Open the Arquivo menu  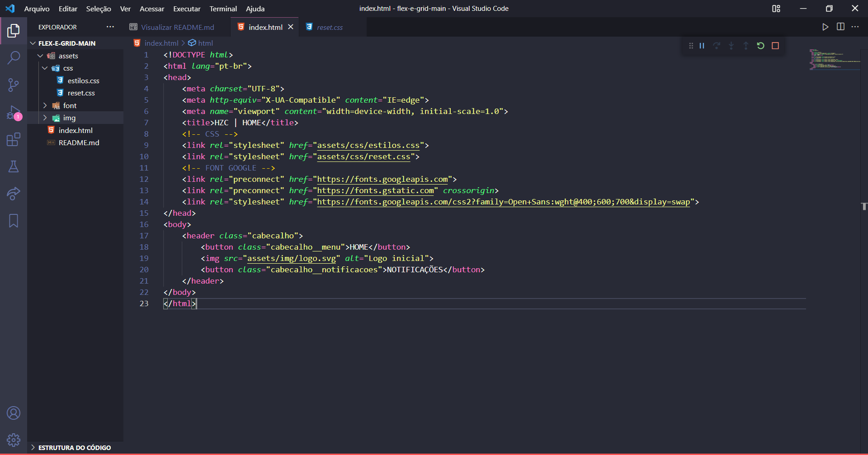click(x=37, y=9)
